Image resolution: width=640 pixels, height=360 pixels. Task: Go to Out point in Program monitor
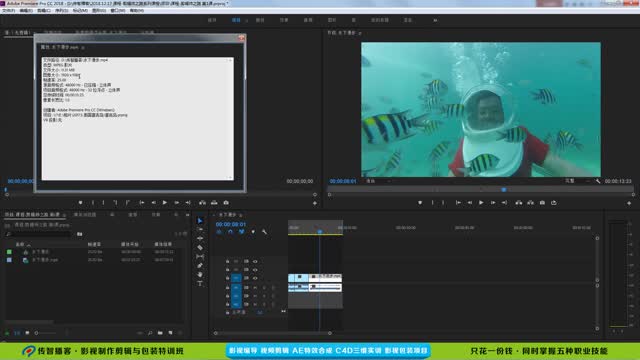(x=504, y=202)
